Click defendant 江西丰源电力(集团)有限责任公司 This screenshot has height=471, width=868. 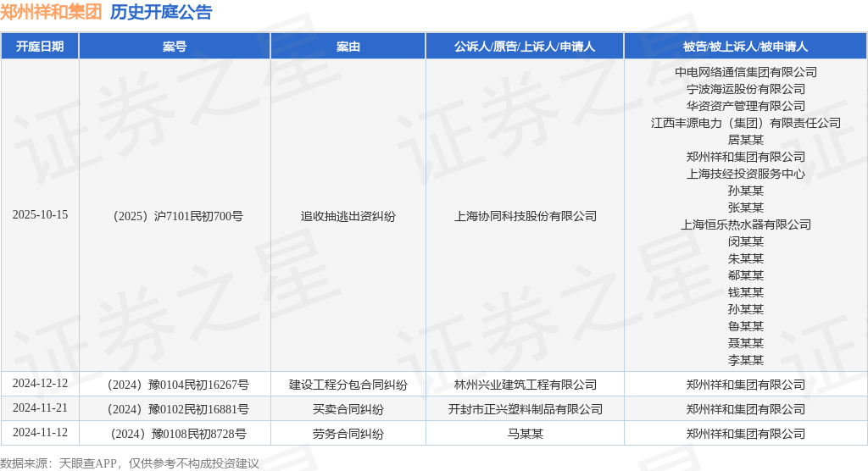[x=746, y=123]
